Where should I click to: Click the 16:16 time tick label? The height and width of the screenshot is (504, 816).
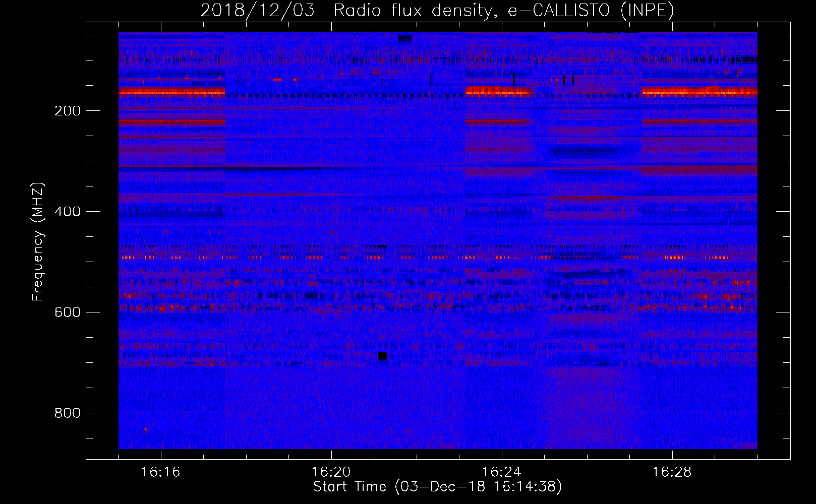click(161, 472)
